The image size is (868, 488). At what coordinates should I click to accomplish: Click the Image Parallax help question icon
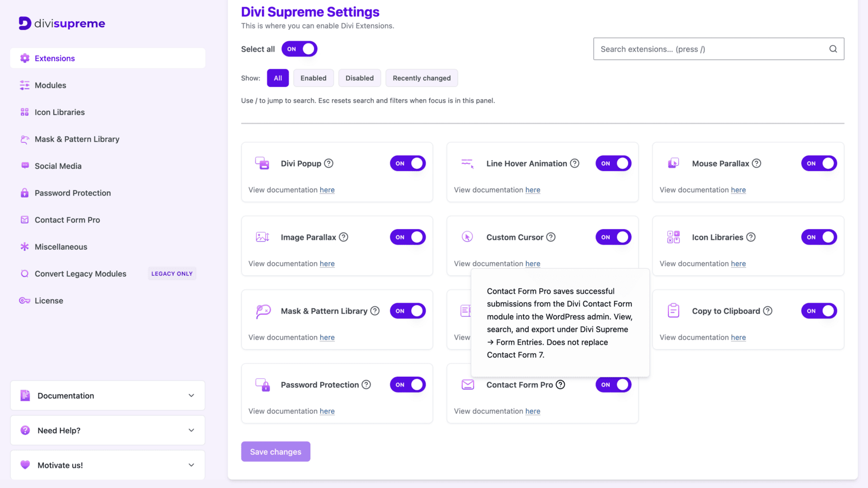click(343, 237)
